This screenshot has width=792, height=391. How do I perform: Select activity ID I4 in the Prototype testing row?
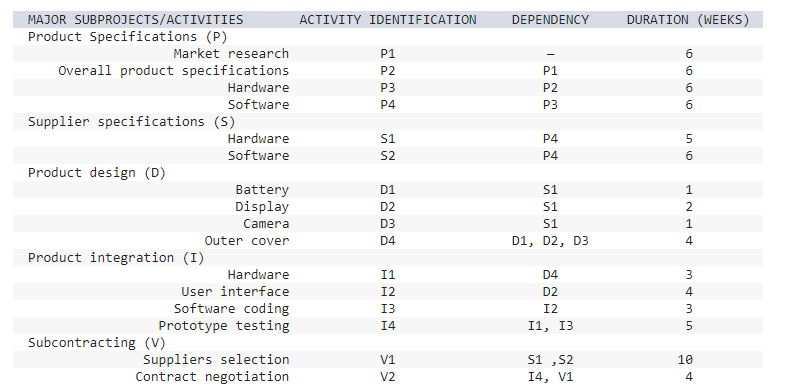pyautogui.click(x=387, y=325)
